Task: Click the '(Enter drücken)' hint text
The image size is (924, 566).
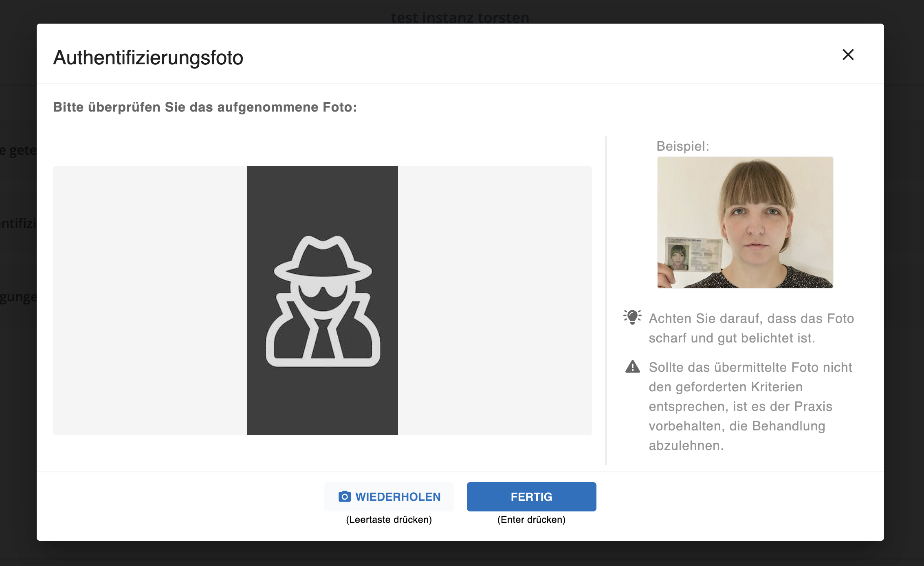Action: [x=532, y=520]
